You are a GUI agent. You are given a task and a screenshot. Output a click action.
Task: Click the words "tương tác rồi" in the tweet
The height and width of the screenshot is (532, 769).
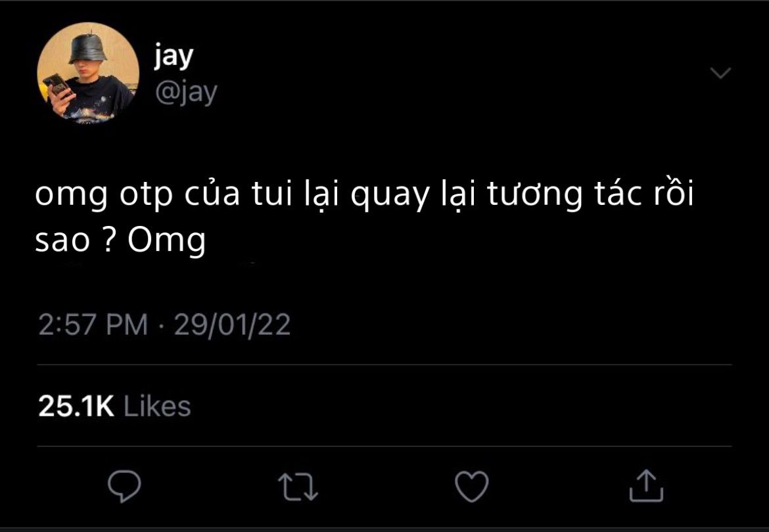pos(590,194)
